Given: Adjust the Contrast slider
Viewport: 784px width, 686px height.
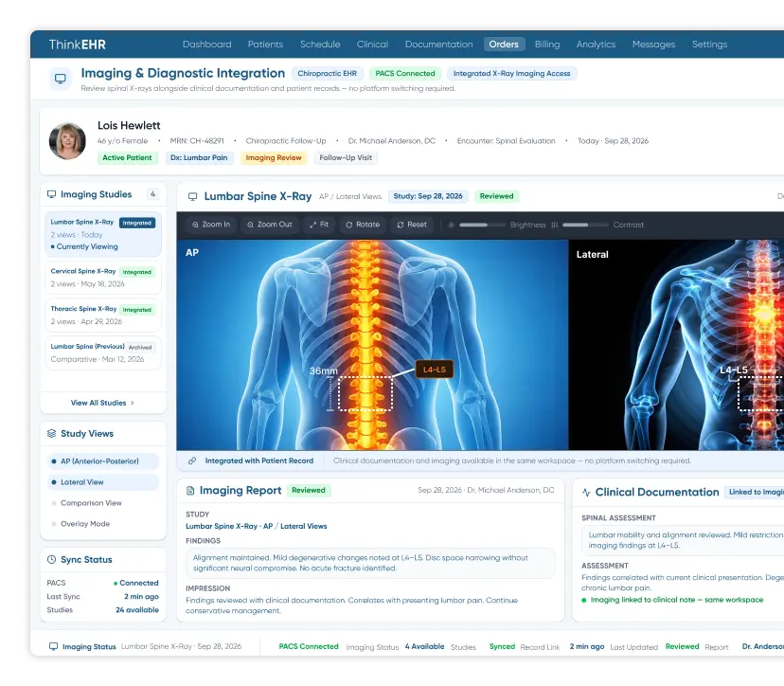Looking at the screenshot, I should [585, 225].
